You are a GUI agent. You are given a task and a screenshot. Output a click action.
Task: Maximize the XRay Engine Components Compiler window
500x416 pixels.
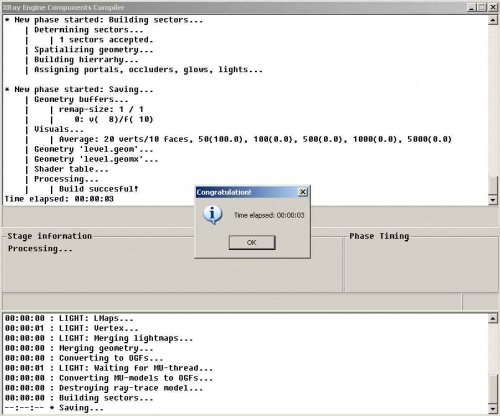pos(482,7)
